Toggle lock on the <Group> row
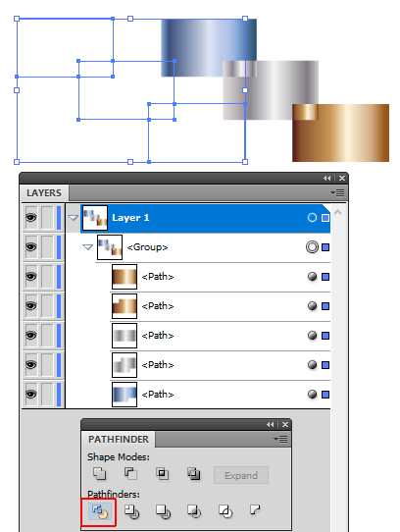This screenshot has width=400, height=532. [x=47, y=247]
